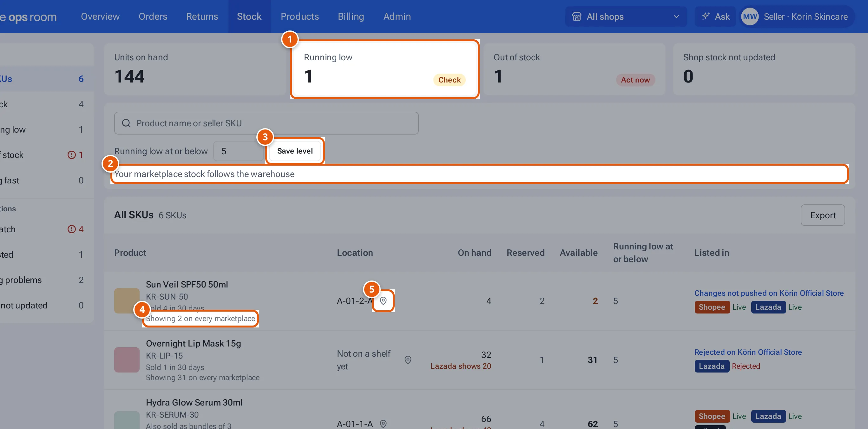Navigate to the Billing tab
The image size is (868, 429).
pyautogui.click(x=351, y=16)
